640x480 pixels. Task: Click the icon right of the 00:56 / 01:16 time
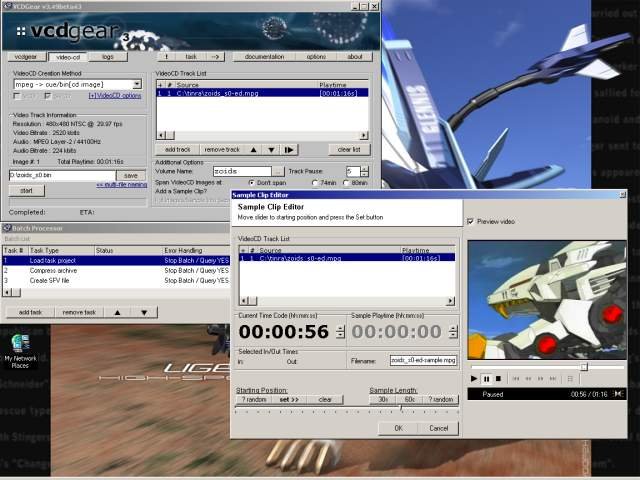tap(619, 394)
